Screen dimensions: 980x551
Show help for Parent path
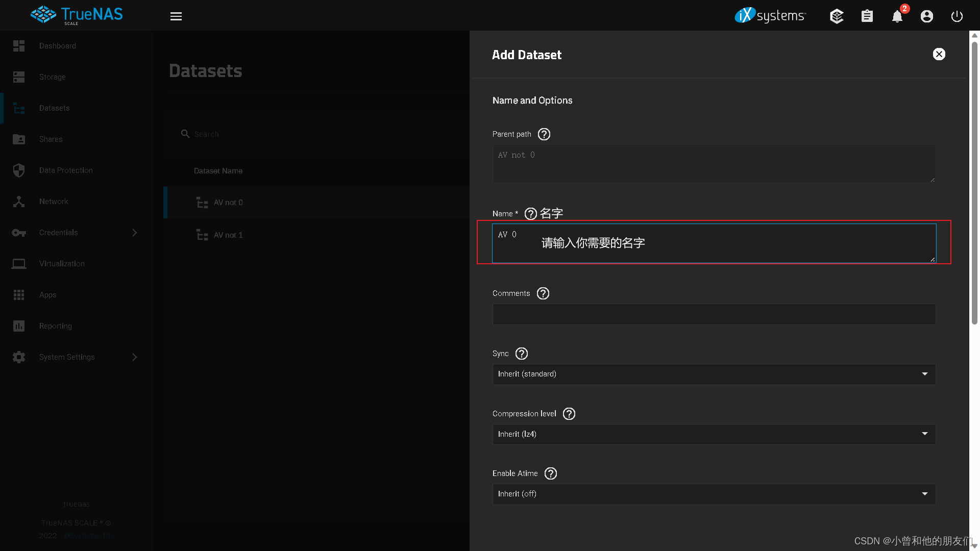544,134
